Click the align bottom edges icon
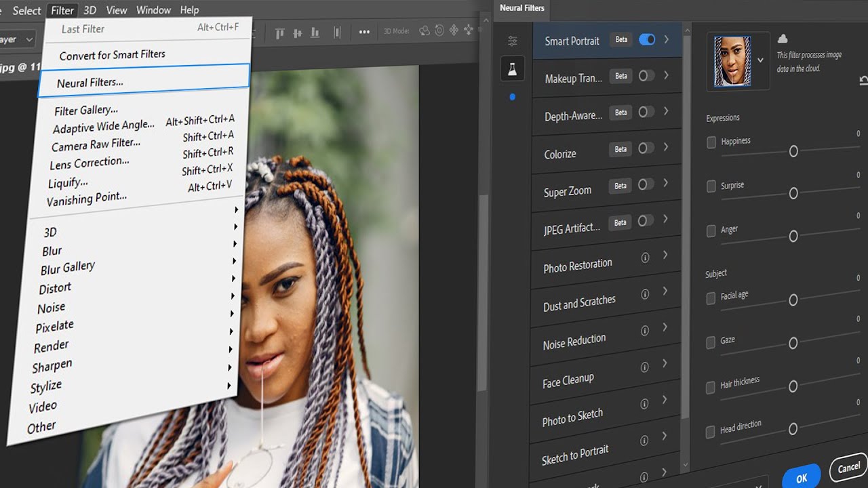The width and height of the screenshot is (868, 488). click(x=315, y=33)
